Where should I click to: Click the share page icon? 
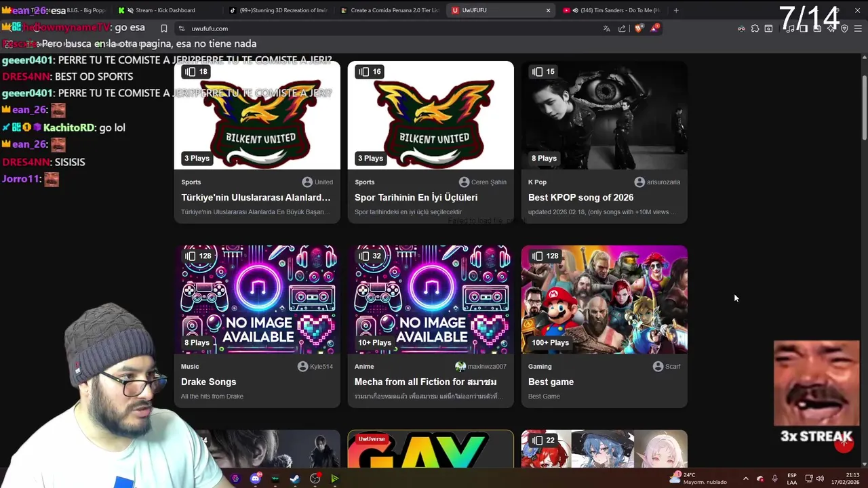click(x=622, y=28)
